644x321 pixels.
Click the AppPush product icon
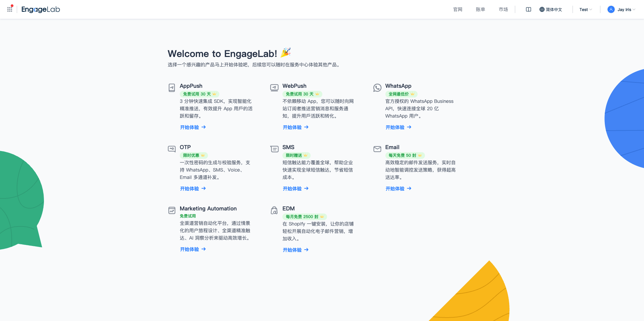[172, 88]
